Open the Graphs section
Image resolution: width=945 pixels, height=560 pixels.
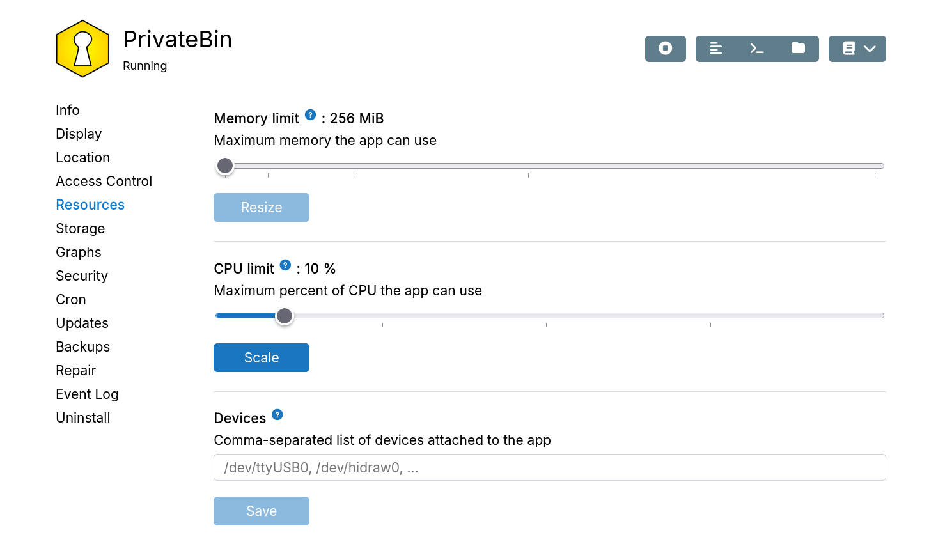pos(78,252)
